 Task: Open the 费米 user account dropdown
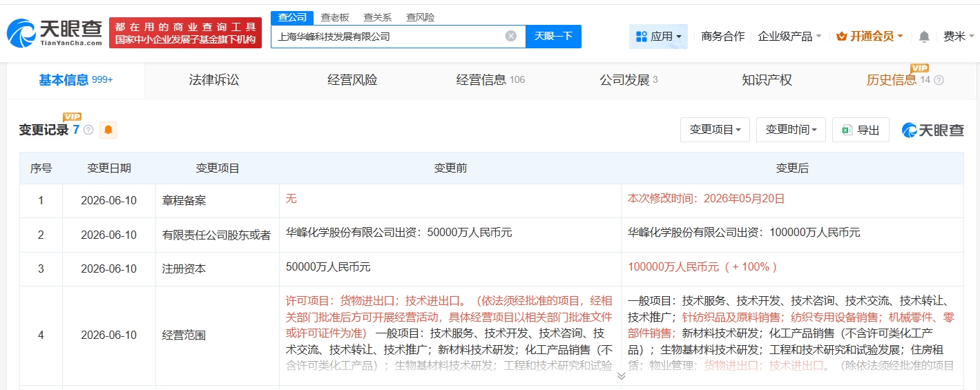[x=959, y=37]
